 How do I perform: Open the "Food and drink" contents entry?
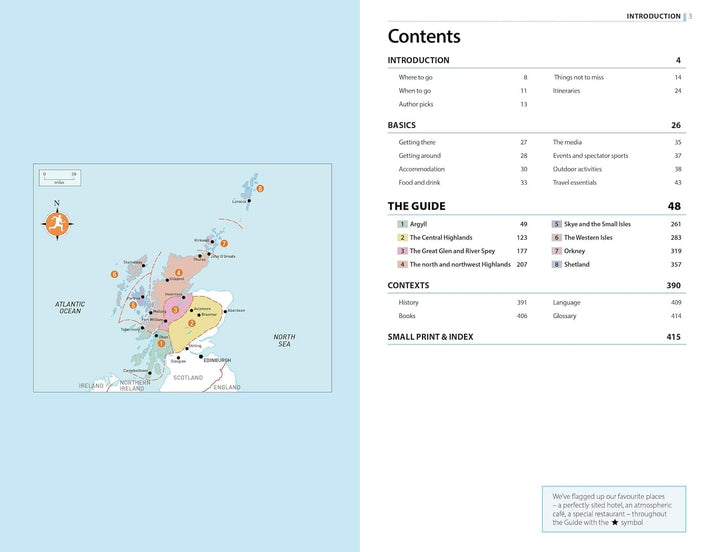tap(419, 182)
